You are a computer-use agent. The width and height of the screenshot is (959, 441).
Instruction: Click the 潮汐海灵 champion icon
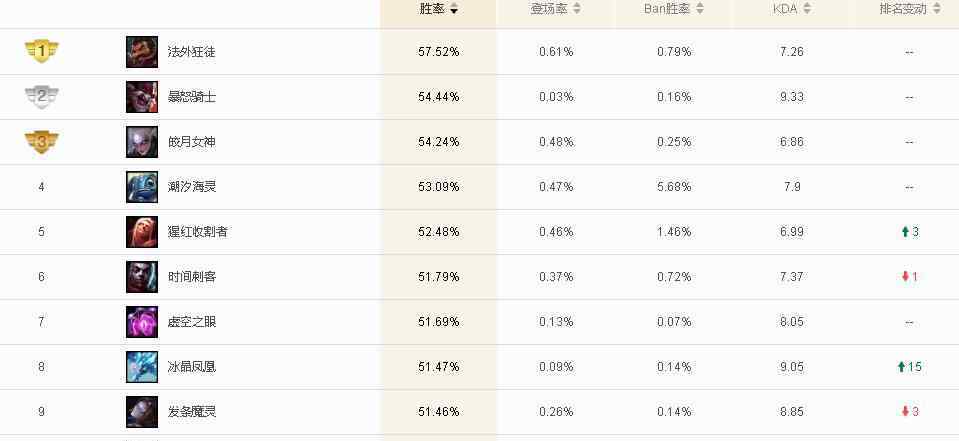(x=142, y=187)
